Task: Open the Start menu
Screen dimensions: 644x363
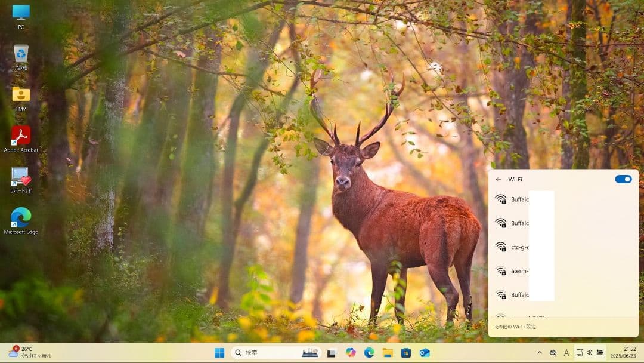Action: [221, 352]
